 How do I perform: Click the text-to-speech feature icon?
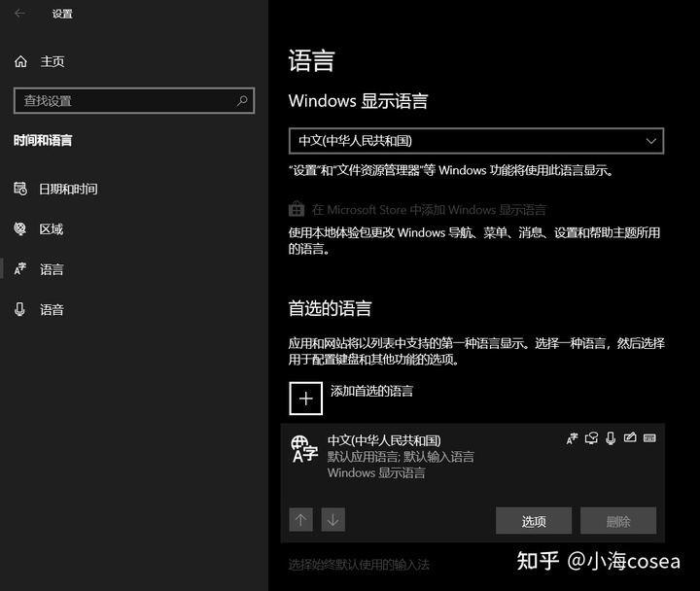coord(591,438)
